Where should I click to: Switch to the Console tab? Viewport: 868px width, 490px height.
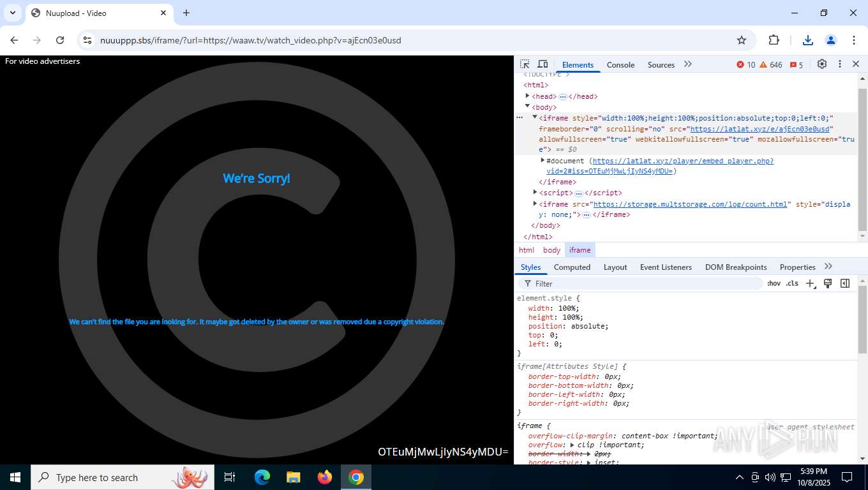point(620,65)
